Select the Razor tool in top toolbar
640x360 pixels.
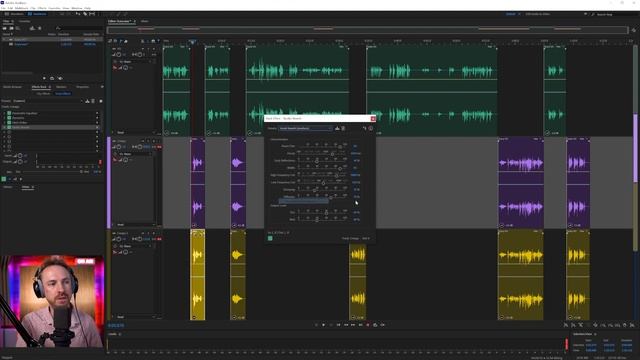point(85,14)
